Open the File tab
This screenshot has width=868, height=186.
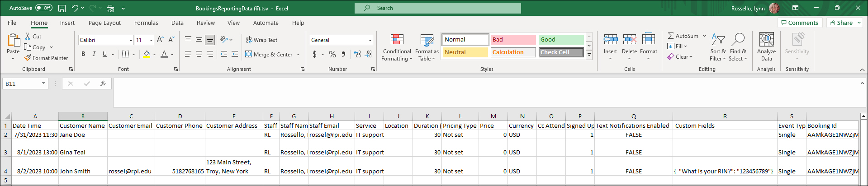pos(12,23)
